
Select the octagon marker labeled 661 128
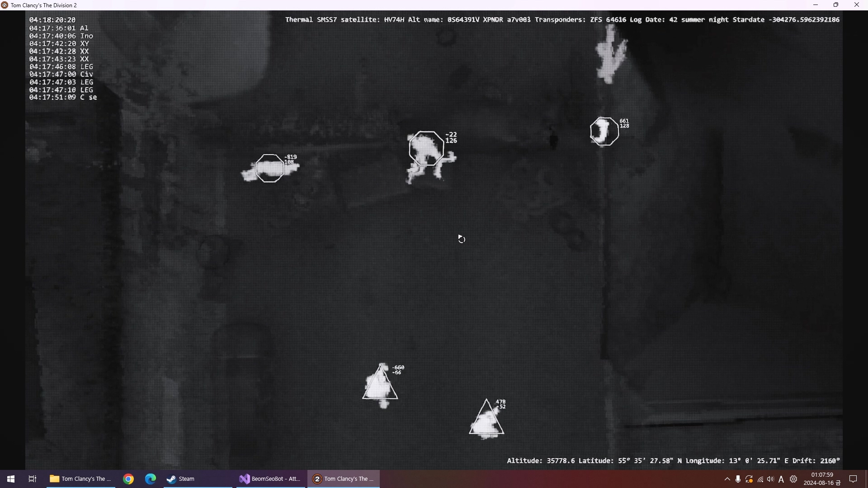pyautogui.click(x=604, y=131)
